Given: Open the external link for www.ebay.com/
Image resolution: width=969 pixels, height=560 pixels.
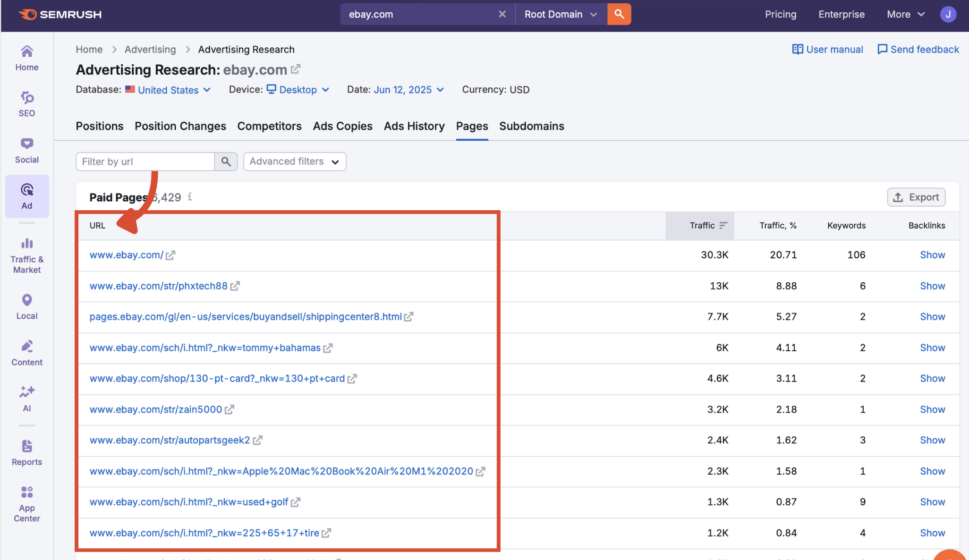Looking at the screenshot, I should (x=170, y=255).
